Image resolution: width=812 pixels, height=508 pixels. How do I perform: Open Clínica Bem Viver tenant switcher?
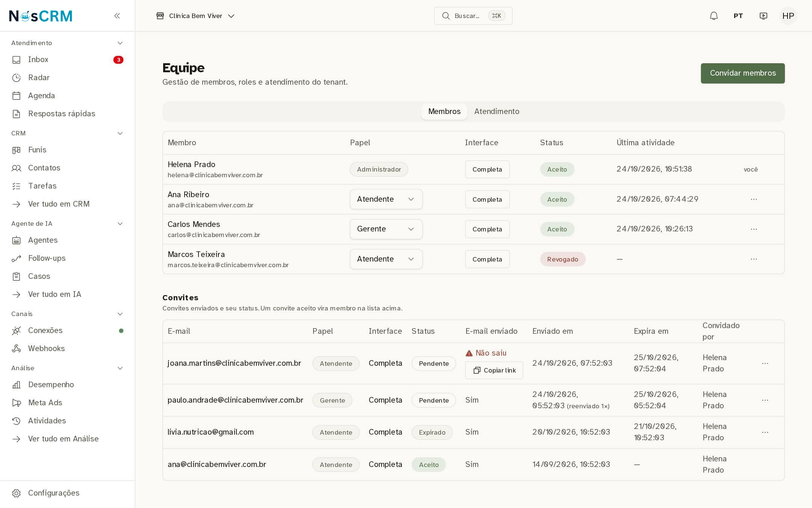(x=195, y=16)
